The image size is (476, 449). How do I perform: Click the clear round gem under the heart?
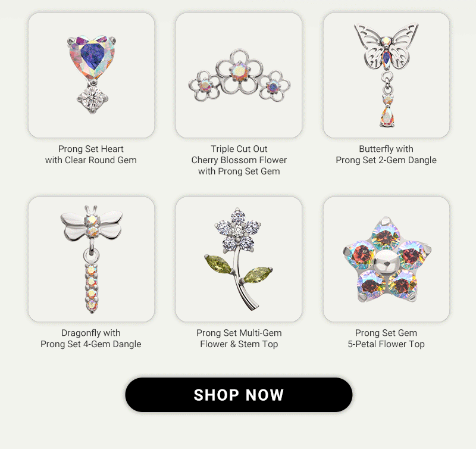93,99
